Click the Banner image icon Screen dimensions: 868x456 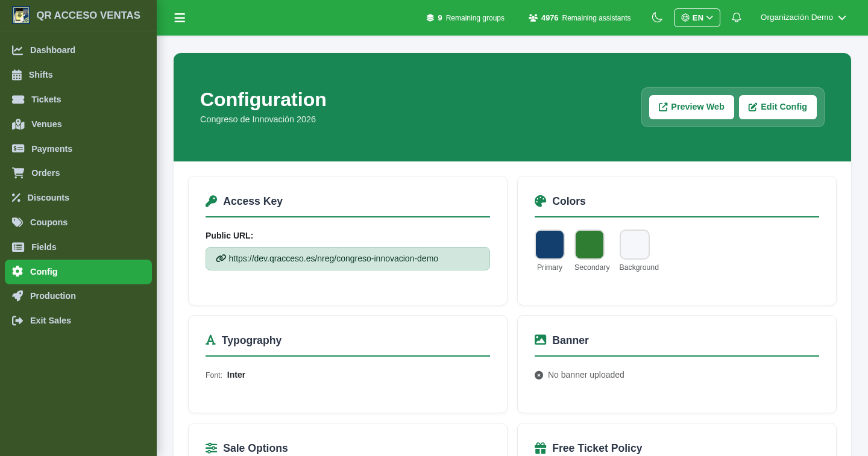click(x=541, y=340)
